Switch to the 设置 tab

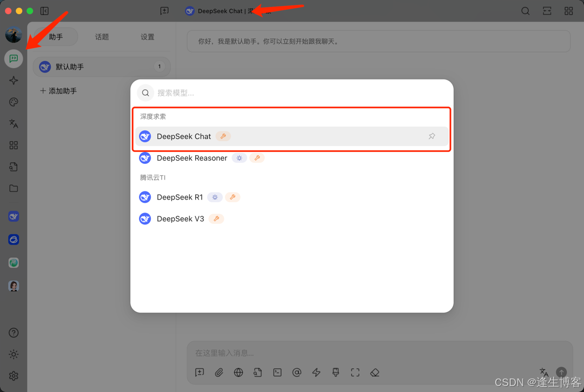[x=148, y=37]
